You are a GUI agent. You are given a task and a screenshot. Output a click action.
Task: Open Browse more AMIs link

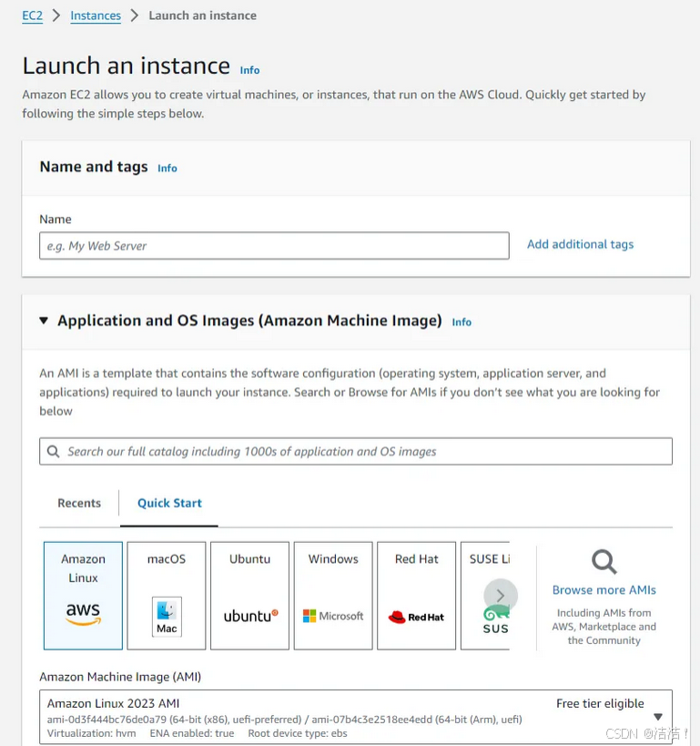pyautogui.click(x=604, y=590)
